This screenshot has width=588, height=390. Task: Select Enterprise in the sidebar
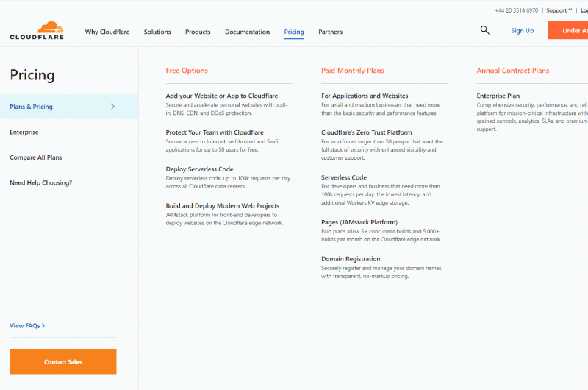24,132
